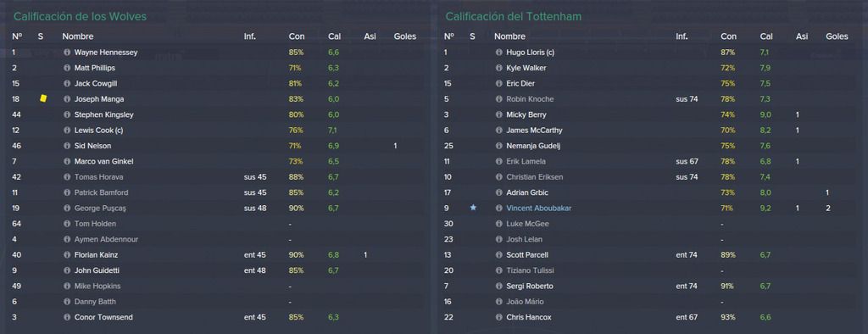
Task: Open info icon beside Chris Hancox
Action: click(x=498, y=317)
